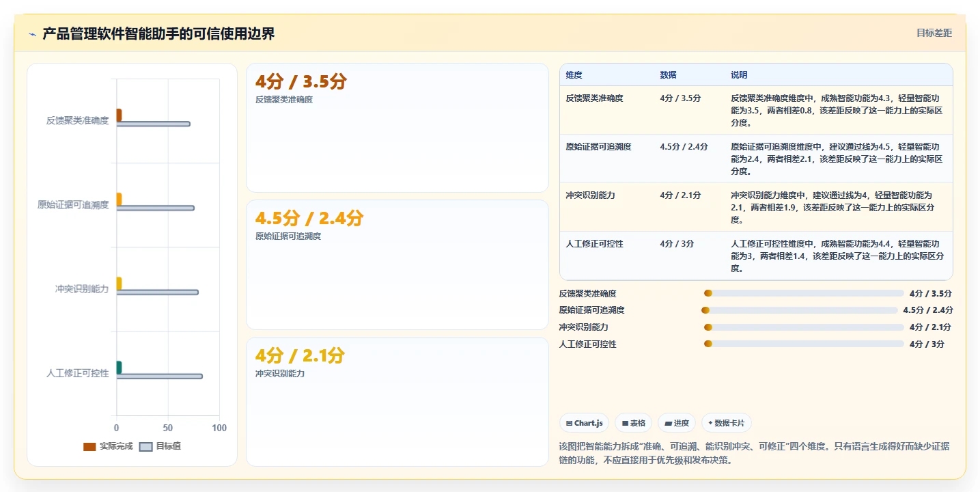Click the Chart.js chip icon
Screen dimensions: 980x492
569,424
